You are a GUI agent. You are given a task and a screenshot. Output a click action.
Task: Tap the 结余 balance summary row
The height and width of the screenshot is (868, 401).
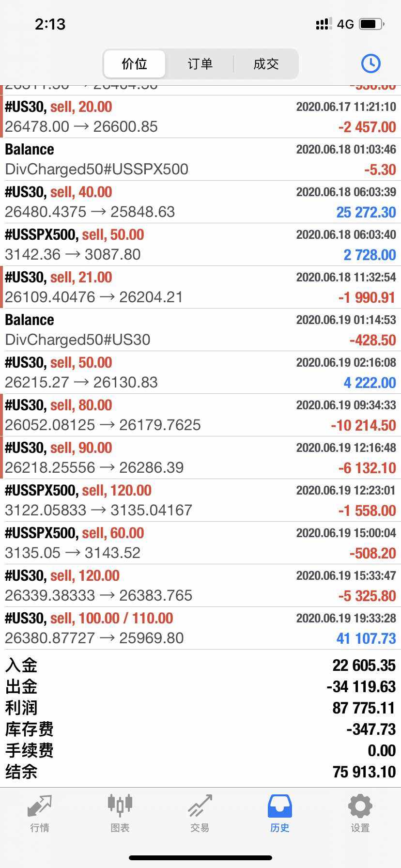(x=200, y=772)
